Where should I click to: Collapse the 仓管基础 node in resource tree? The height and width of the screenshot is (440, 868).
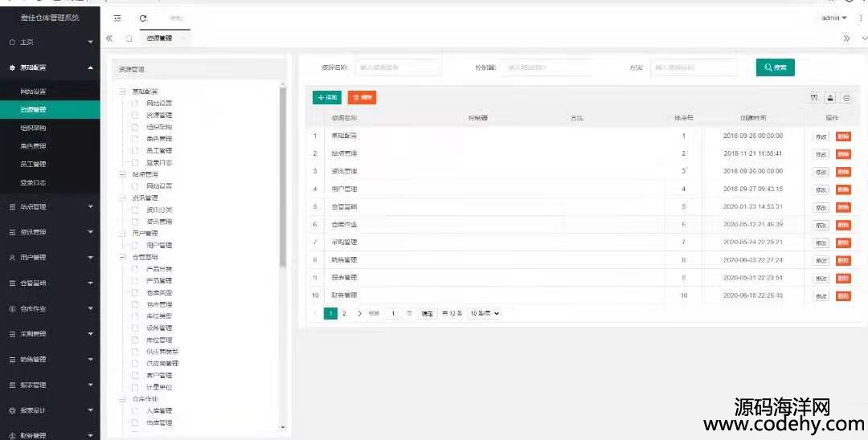pos(123,257)
